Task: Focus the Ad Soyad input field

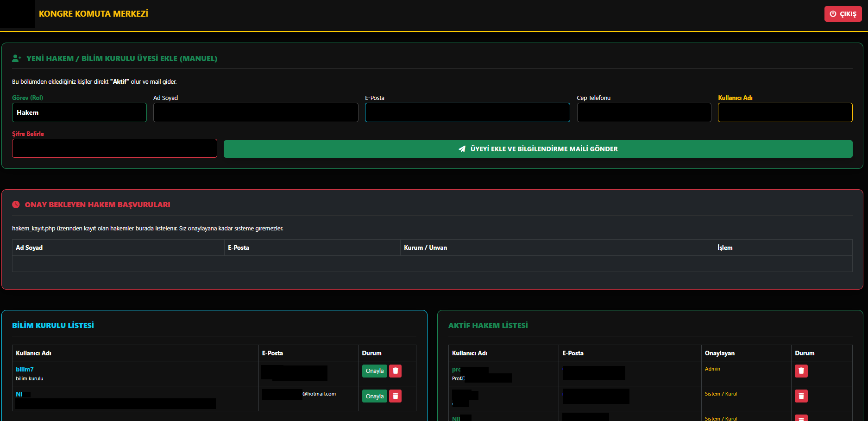Action: [x=256, y=112]
